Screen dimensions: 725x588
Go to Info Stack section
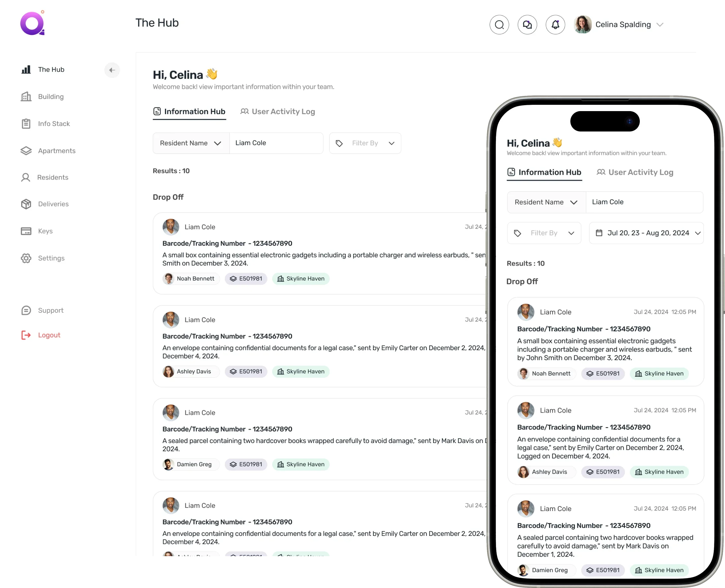coord(54,124)
